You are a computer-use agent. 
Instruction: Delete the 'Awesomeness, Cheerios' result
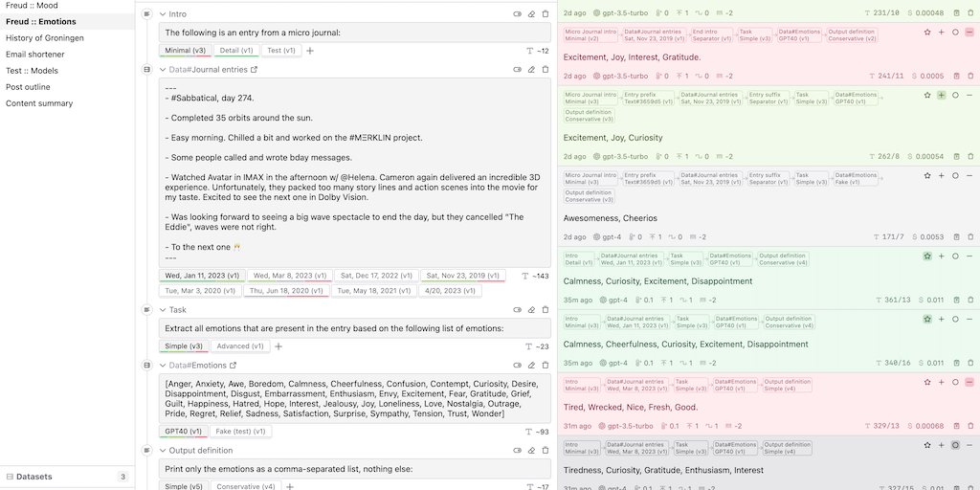[x=970, y=237]
